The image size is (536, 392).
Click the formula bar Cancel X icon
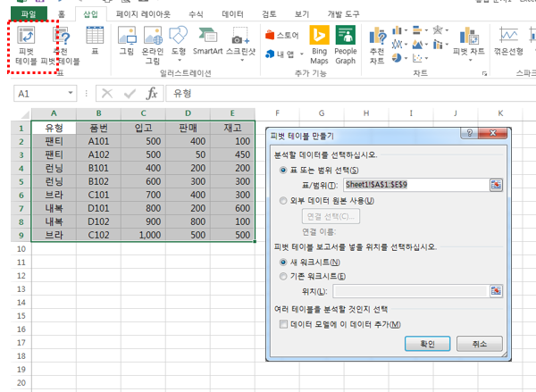[107, 93]
